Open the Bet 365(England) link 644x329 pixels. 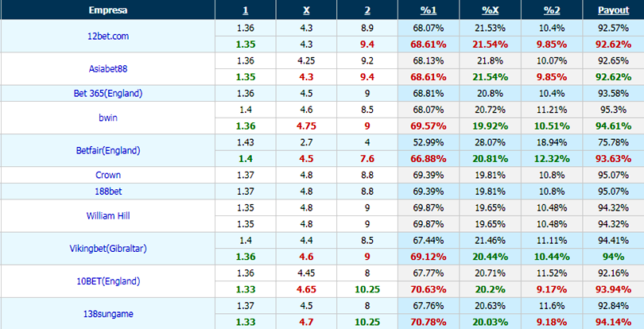pyautogui.click(x=108, y=94)
